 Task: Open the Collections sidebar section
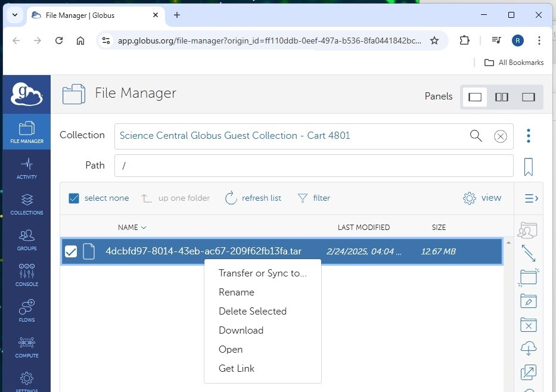click(x=27, y=204)
